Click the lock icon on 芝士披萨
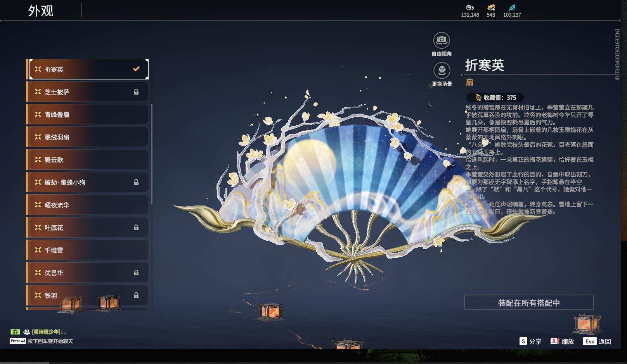 (136, 92)
